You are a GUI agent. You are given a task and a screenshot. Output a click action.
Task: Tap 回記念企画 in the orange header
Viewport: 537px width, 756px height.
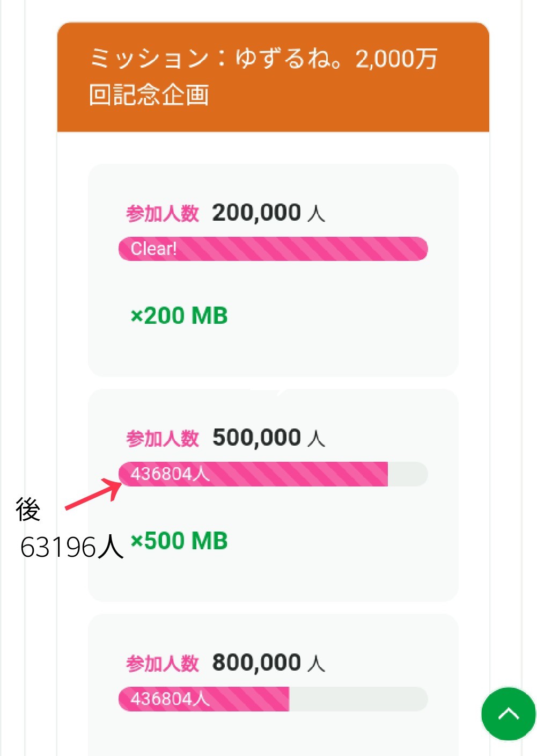pos(149,95)
